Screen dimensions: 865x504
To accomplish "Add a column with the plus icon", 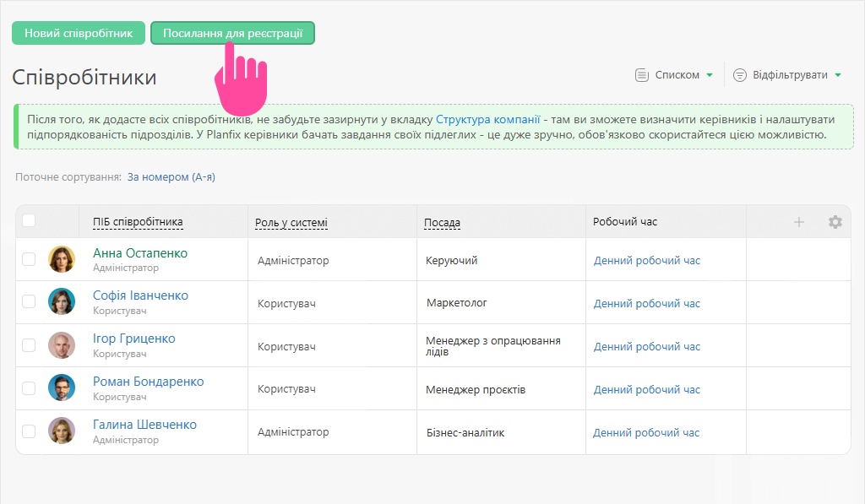I will pos(798,222).
